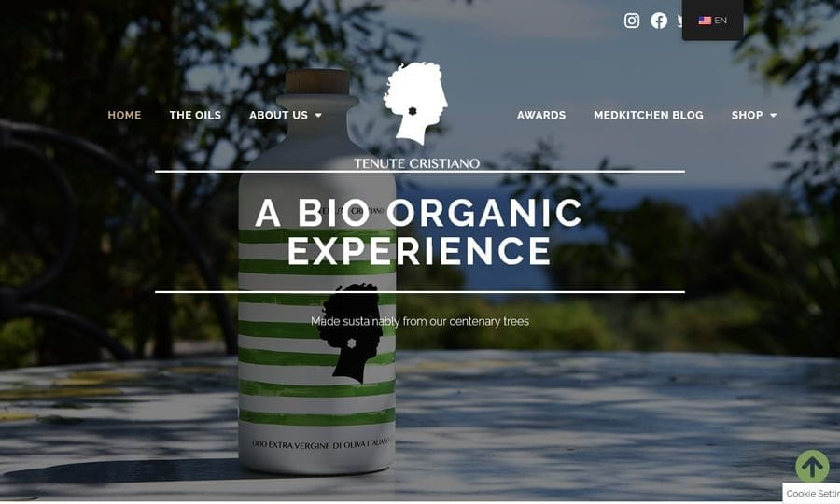This screenshot has height=504, width=840.
Task: Click the Tenute Cristiano brand name
Action: tap(416, 163)
